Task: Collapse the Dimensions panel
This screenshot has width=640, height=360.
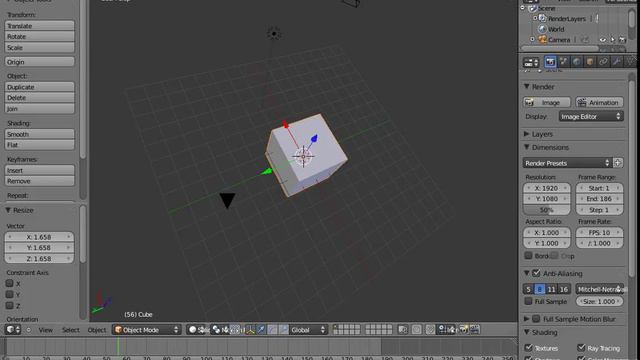Action: (x=527, y=147)
